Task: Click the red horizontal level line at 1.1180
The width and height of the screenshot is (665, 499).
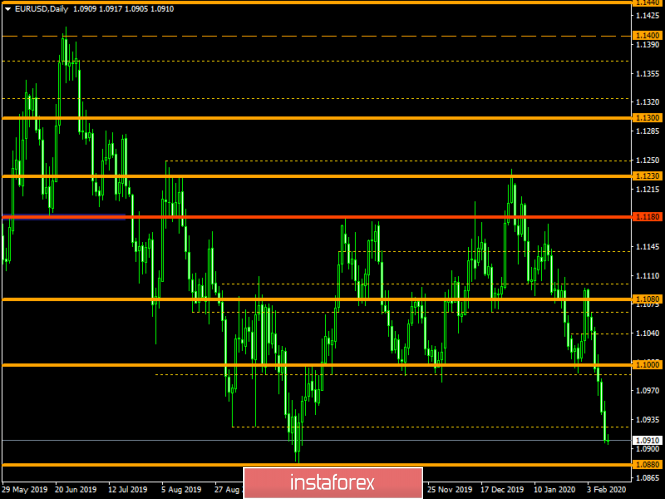Action: pos(300,217)
